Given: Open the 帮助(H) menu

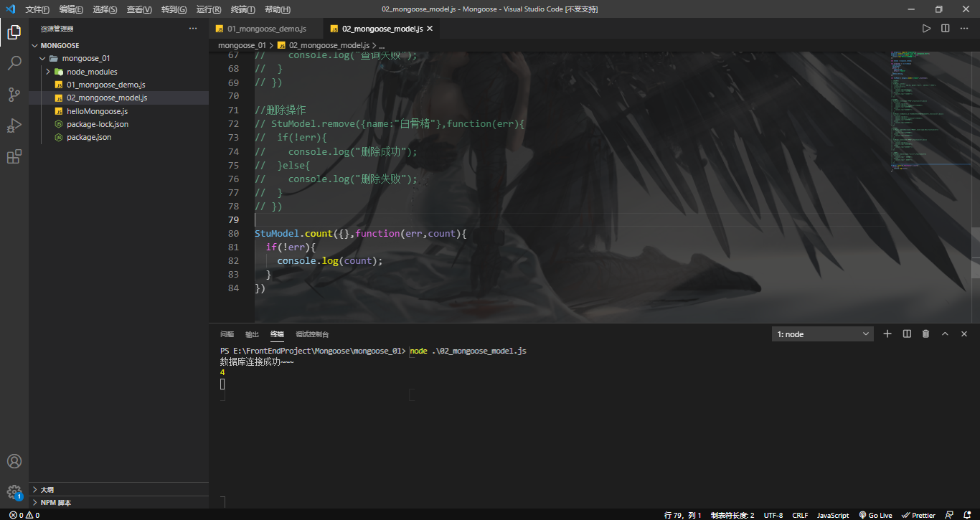Looking at the screenshot, I should point(278,9).
